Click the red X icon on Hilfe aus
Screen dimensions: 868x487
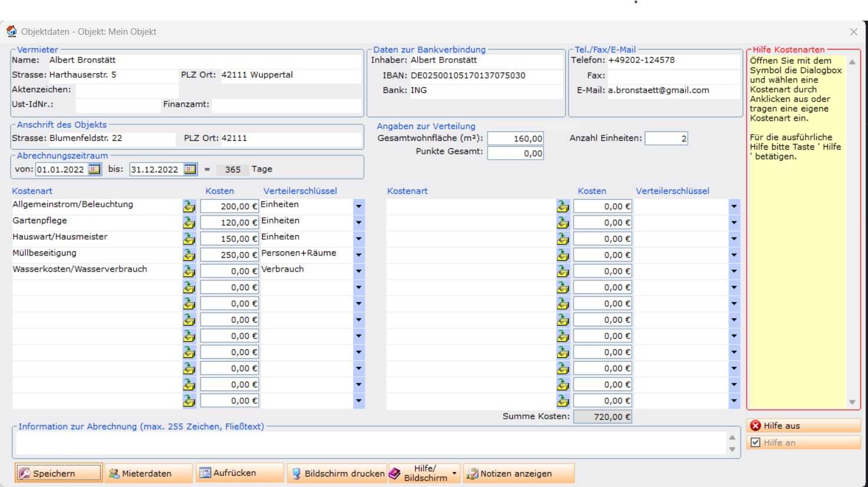(756, 426)
